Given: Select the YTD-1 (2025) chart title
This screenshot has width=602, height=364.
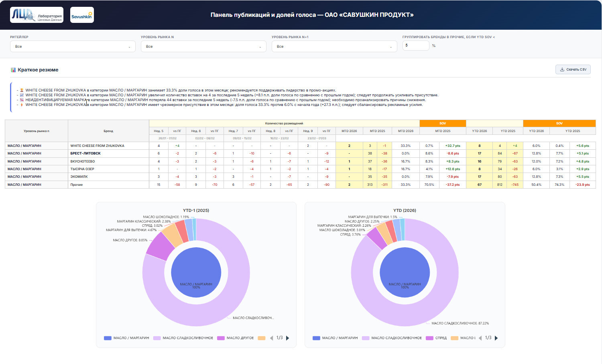Looking at the screenshot, I should (x=195, y=210).
